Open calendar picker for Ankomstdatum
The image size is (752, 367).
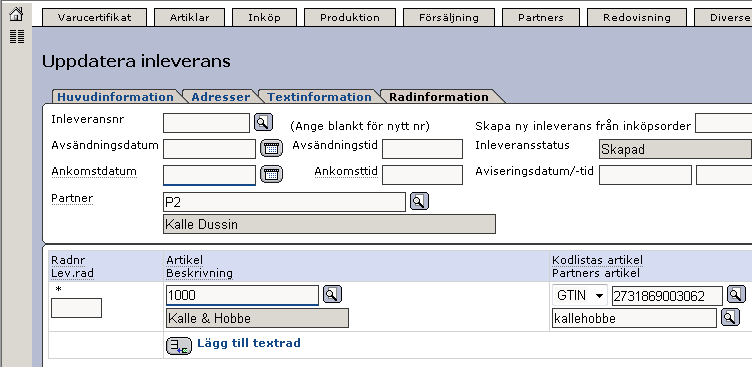tap(271, 174)
